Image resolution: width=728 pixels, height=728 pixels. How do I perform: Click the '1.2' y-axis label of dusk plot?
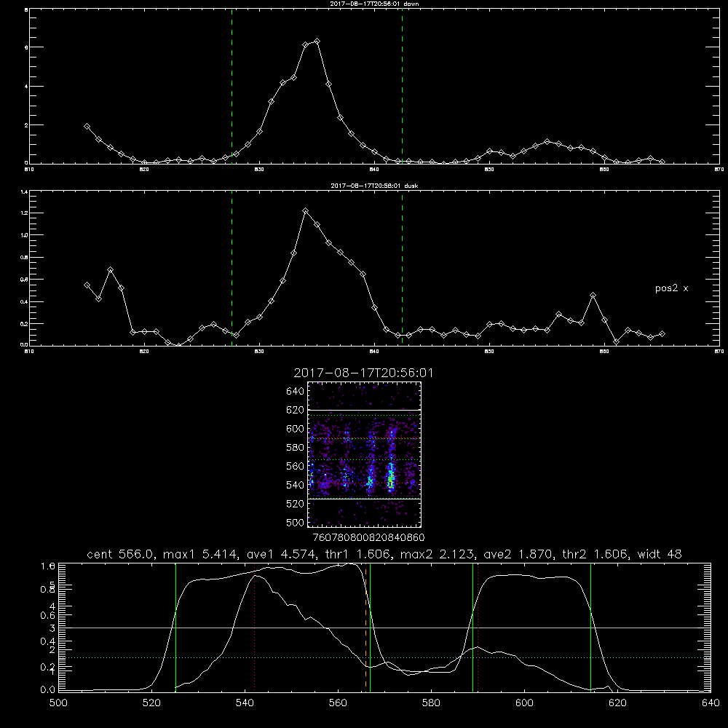25,213
